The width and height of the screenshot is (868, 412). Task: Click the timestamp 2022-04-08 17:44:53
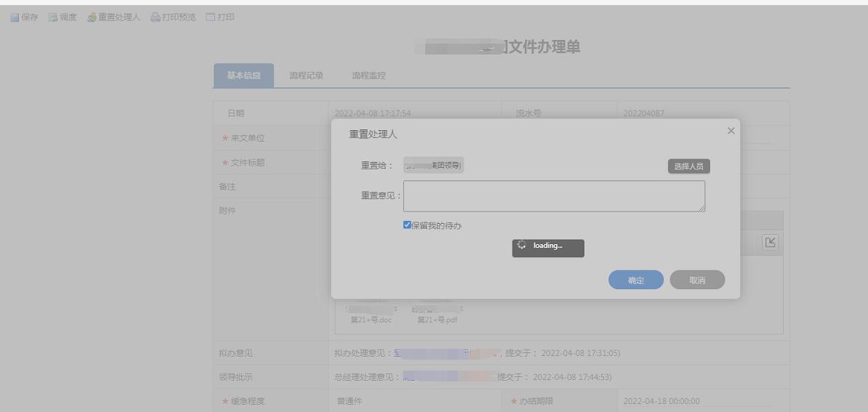571,377
